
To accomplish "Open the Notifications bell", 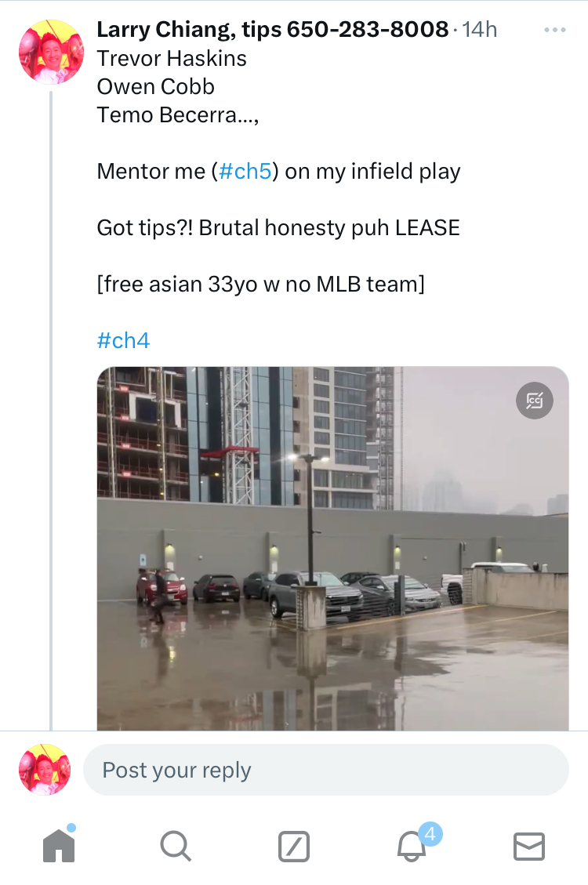I will (x=412, y=847).
